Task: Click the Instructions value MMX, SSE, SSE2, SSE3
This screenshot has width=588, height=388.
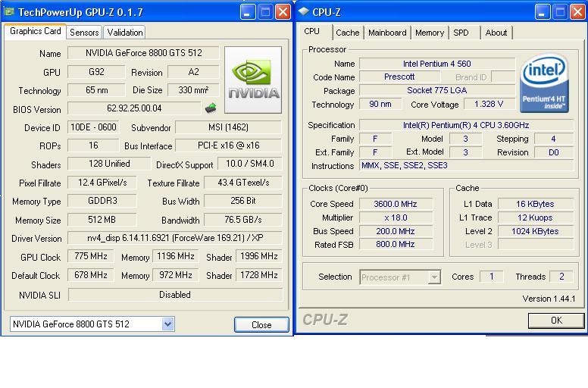Action: point(466,165)
